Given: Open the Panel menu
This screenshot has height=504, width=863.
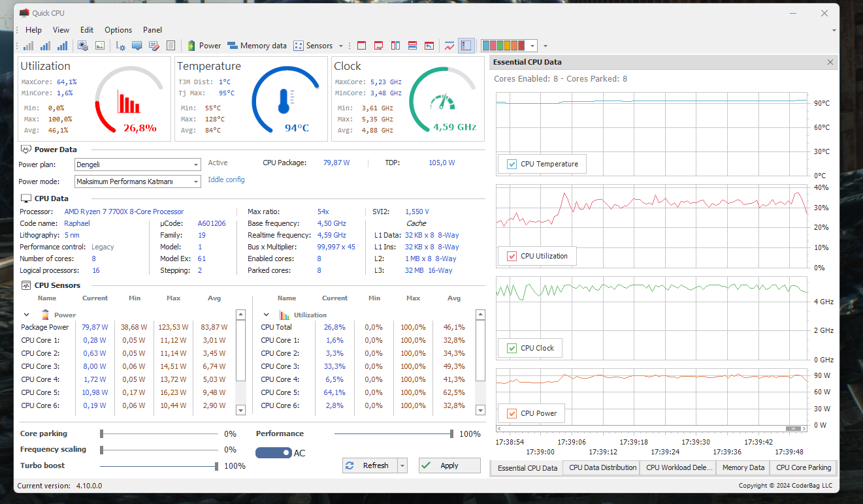Looking at the screenshot, I should 153,30.
